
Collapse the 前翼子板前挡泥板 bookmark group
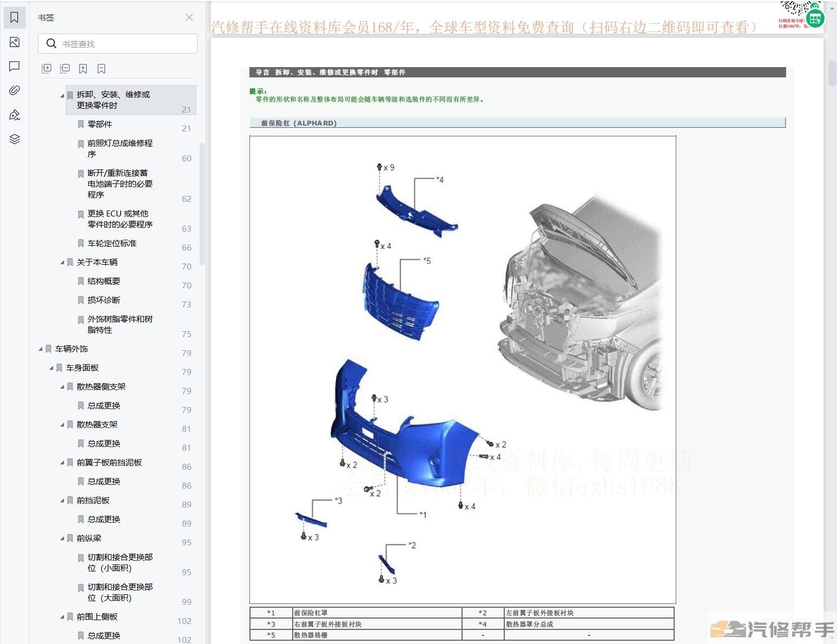(62, 463)
